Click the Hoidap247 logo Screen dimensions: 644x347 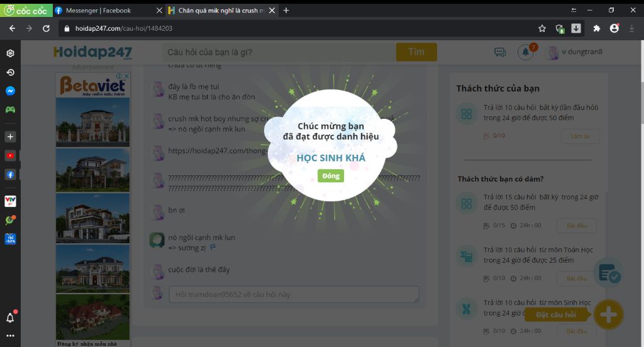93,52
